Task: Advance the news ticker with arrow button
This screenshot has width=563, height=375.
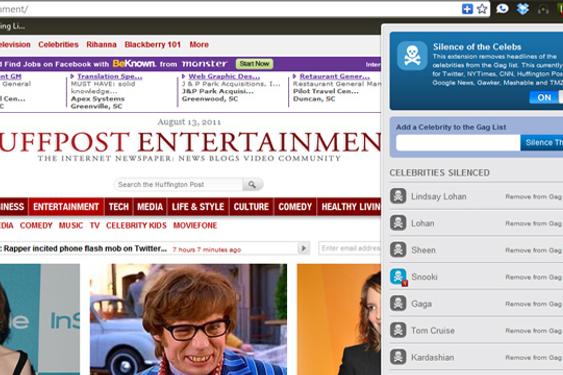Action: [304, 248]
